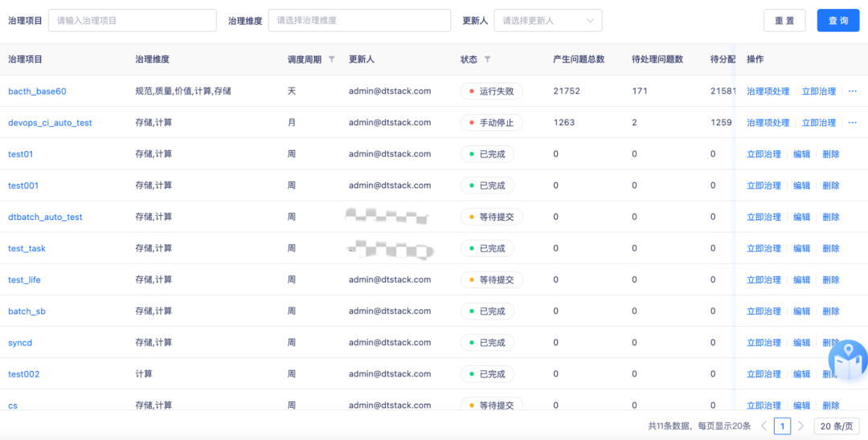Click the filter icon beside 调度周期 header
Viewport: 868px width, 440px height.
pos(332,59)
